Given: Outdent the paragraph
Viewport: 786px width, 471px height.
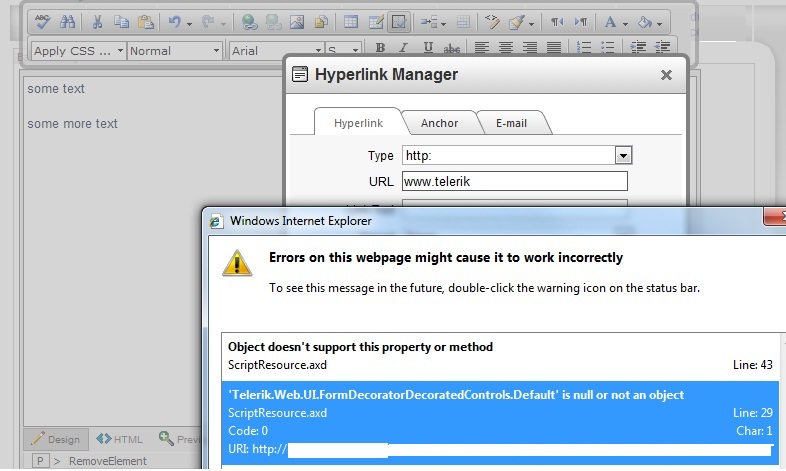Looking at the screenshot, I should point(662,48).
